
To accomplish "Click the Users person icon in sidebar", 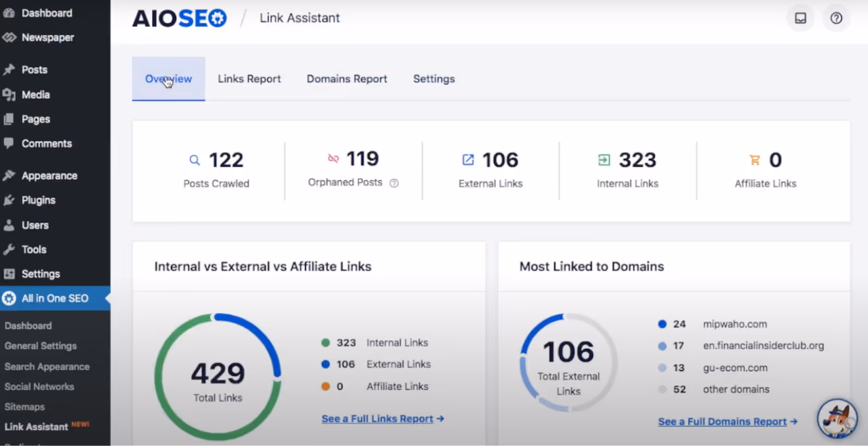I will 9,225.
